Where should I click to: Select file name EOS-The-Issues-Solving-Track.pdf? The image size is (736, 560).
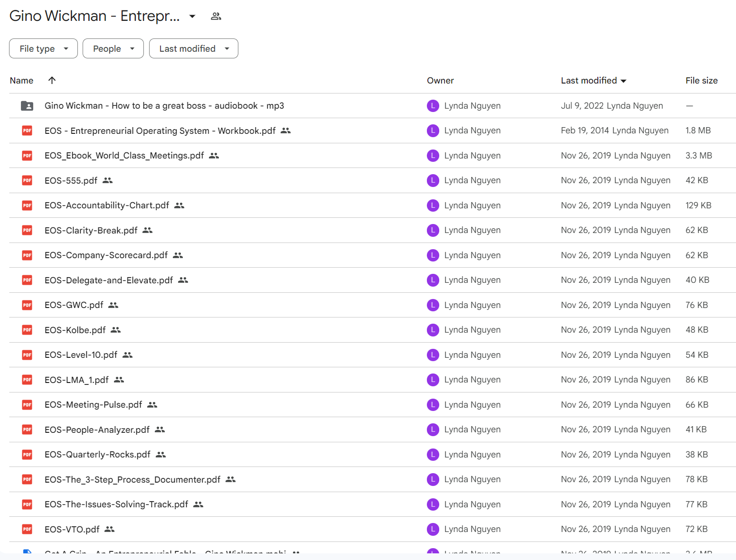pos(116,504)
